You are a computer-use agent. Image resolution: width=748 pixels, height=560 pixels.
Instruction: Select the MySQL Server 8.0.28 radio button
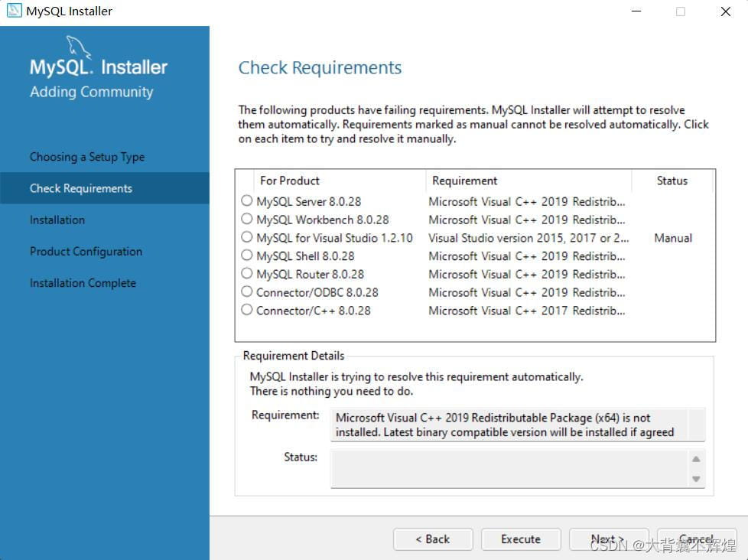click(246, 201)
